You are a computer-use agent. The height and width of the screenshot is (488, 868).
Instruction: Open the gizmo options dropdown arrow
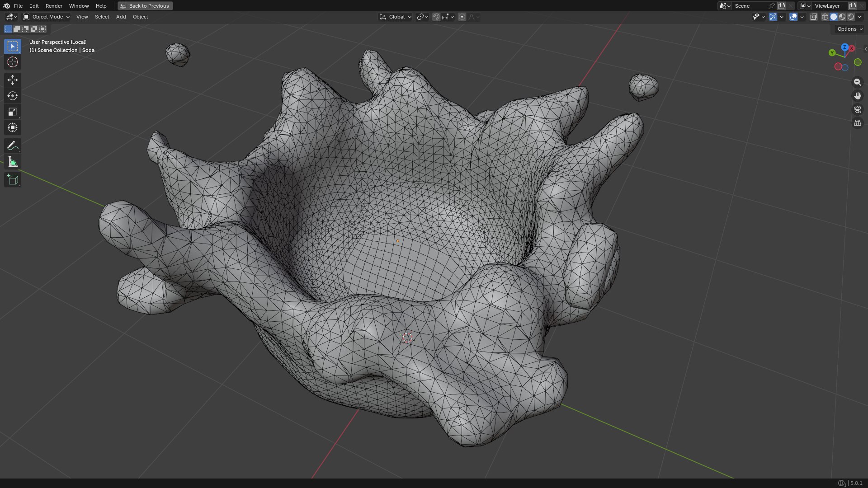click(x=782, y=17)
